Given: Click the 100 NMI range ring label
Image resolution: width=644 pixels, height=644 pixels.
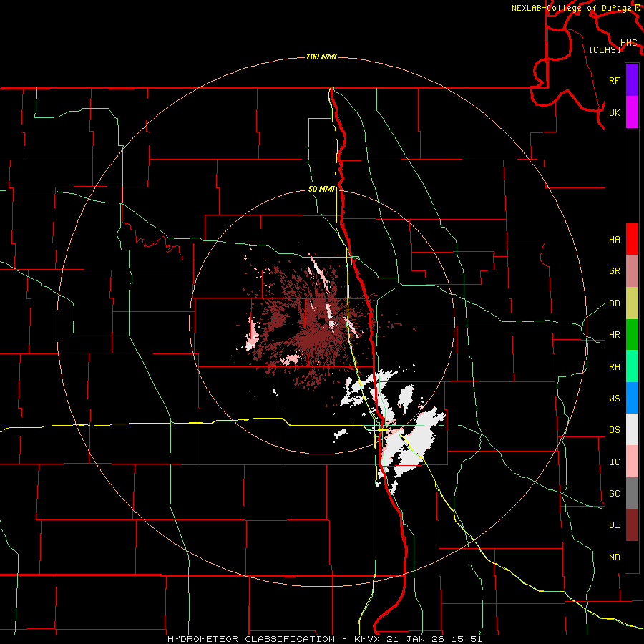Looking at the screenshot, I should point(321,57).
